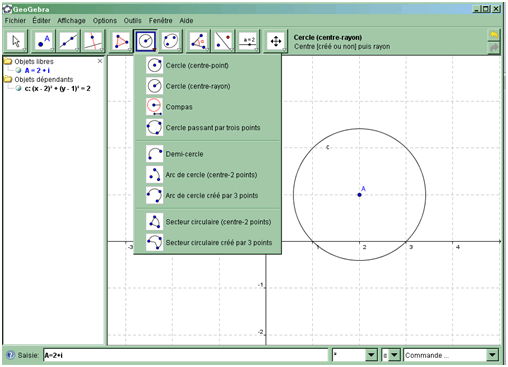Open the input help question mark icon
Viewport: 508px width, 367px height.
pos(11,355)
